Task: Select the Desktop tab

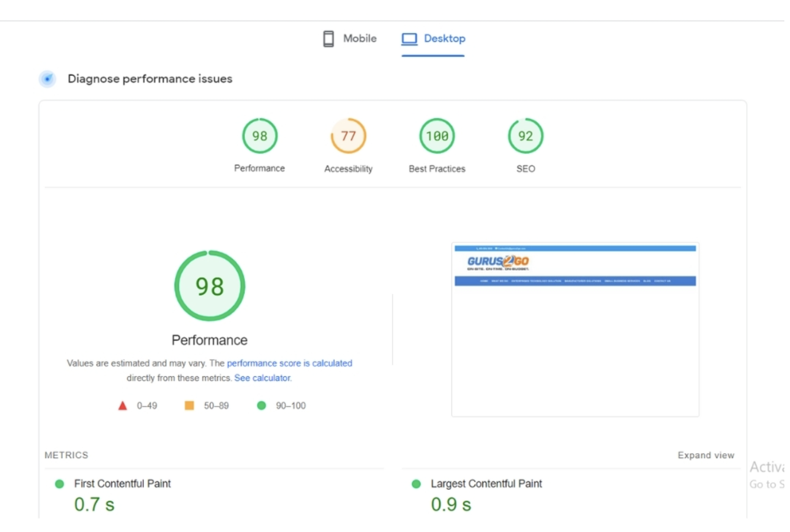Action: [433, 39]
